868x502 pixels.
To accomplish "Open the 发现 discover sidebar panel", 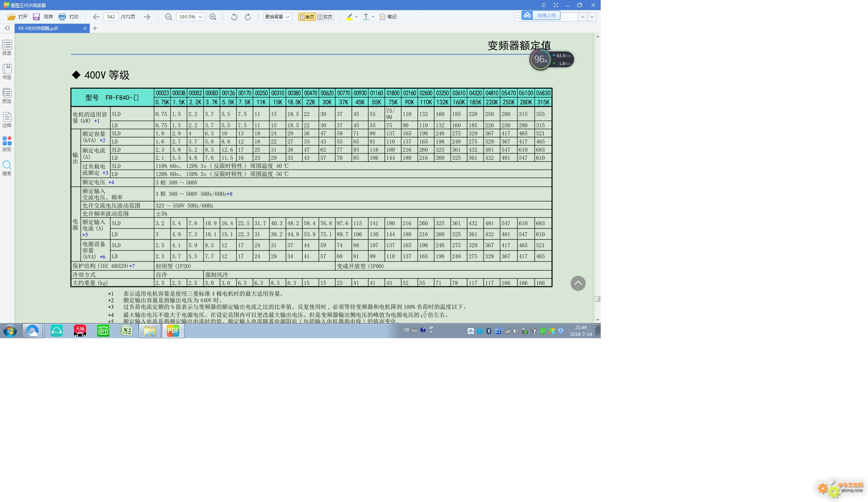I will (7, 144).
